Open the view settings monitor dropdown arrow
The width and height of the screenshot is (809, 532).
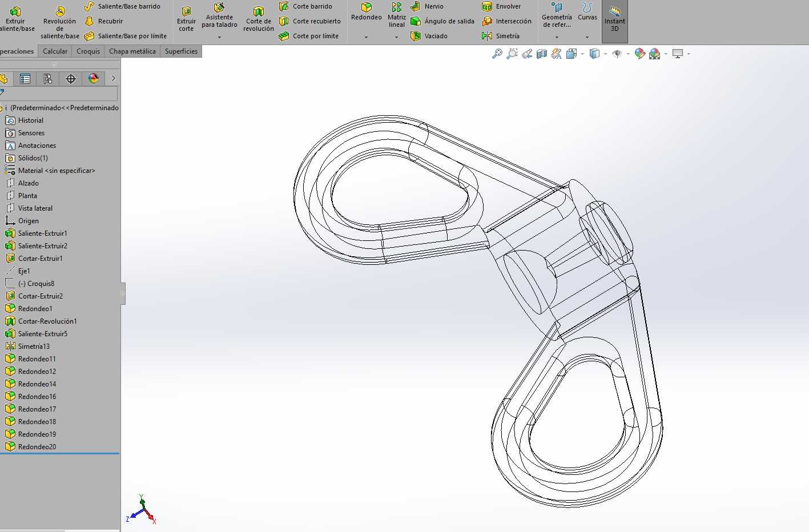[689, 54]
